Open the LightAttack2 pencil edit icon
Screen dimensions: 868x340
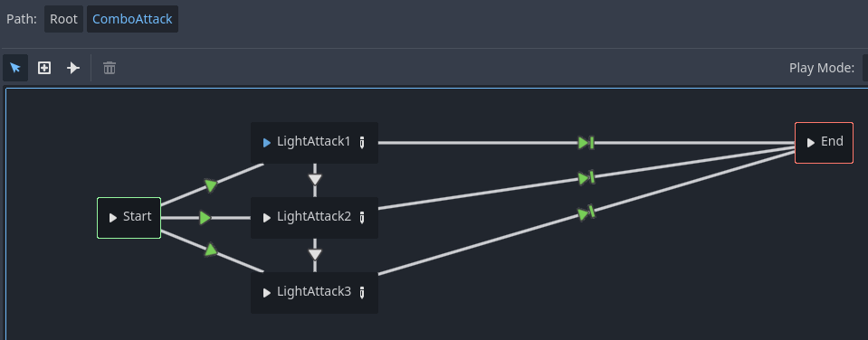(x=362, y=217)
